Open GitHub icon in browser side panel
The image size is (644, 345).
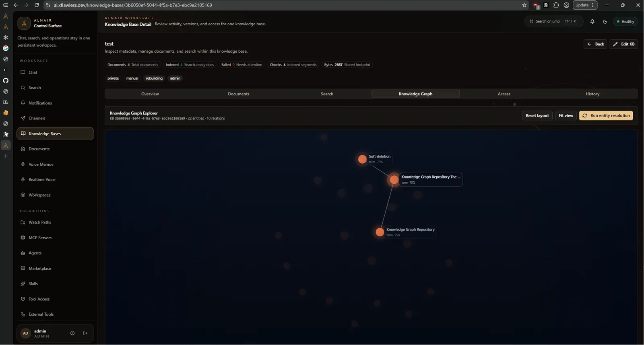[6, 80]
